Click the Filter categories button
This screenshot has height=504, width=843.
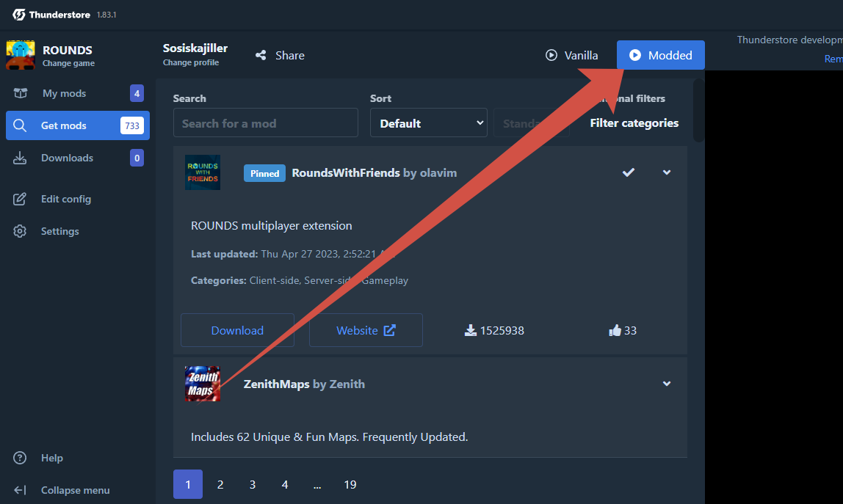click(x=634, y=123)
